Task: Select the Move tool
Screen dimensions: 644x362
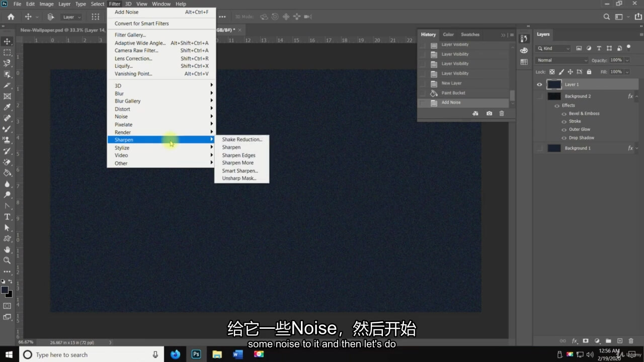Action: [7, 41]
